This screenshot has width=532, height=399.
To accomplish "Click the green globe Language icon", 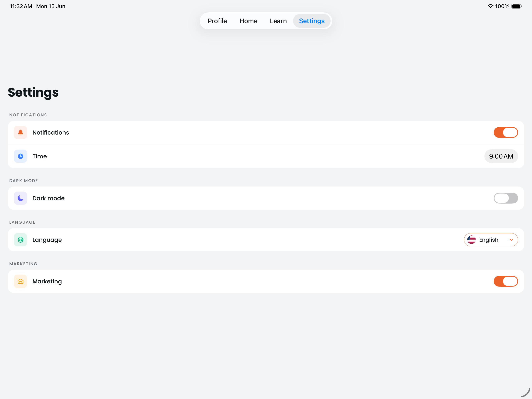I will coord(20,240).
